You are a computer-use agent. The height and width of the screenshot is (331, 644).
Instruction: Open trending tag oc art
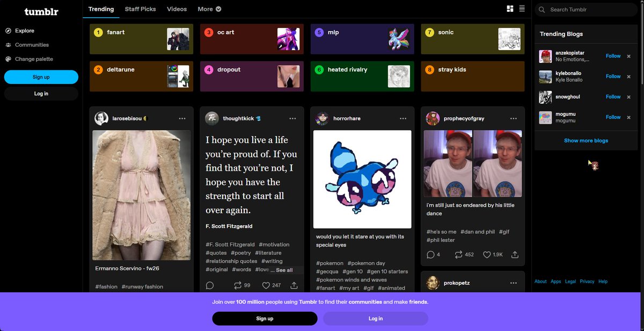click(x=252, y=39)
